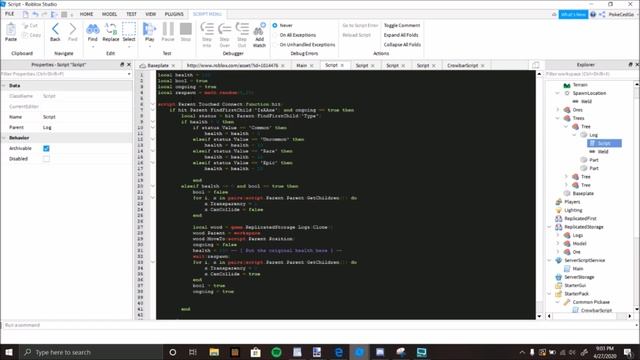Open the FILE menu
This screenshot has height=360, width=640.
pos(10,14)
